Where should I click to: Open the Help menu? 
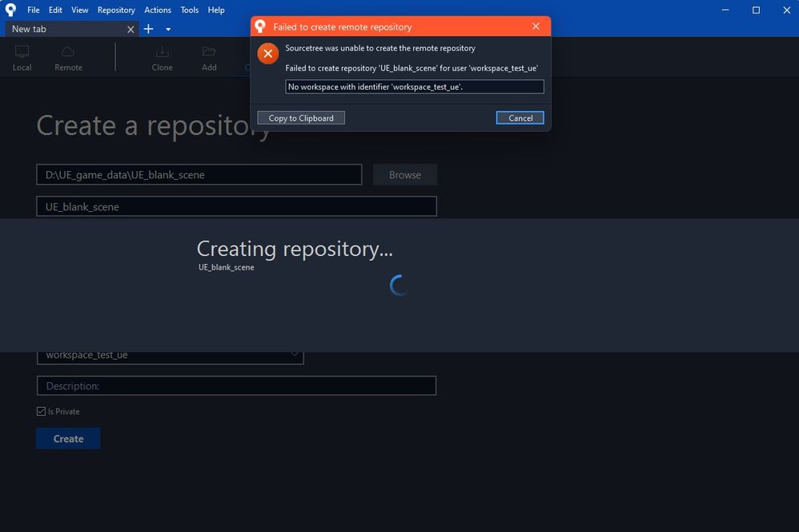[x=216, y=10]
